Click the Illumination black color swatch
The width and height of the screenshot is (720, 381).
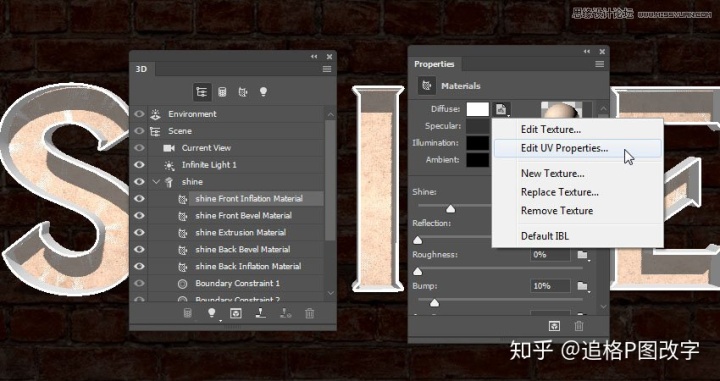(x=478, y=143)
